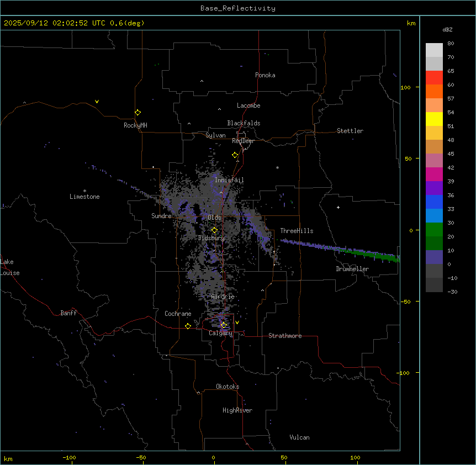The width and height of the screenshot is (476, 465).
Task: Select the light blue 33–30 dBZ swatch
Action: [434, 216]
